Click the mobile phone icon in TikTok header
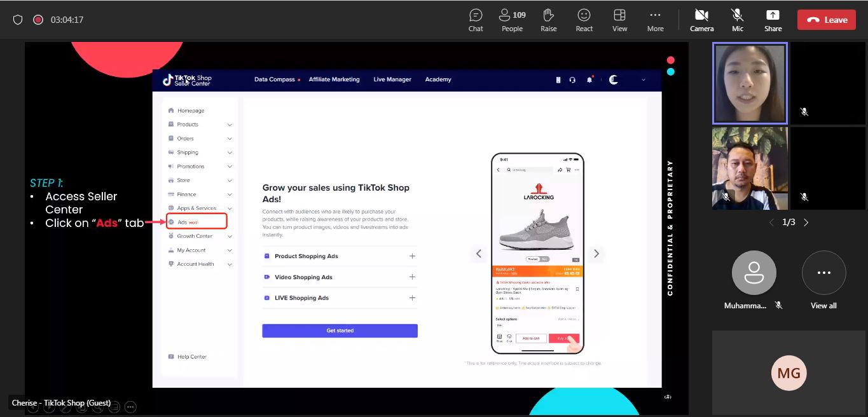 tap(558, 79)
